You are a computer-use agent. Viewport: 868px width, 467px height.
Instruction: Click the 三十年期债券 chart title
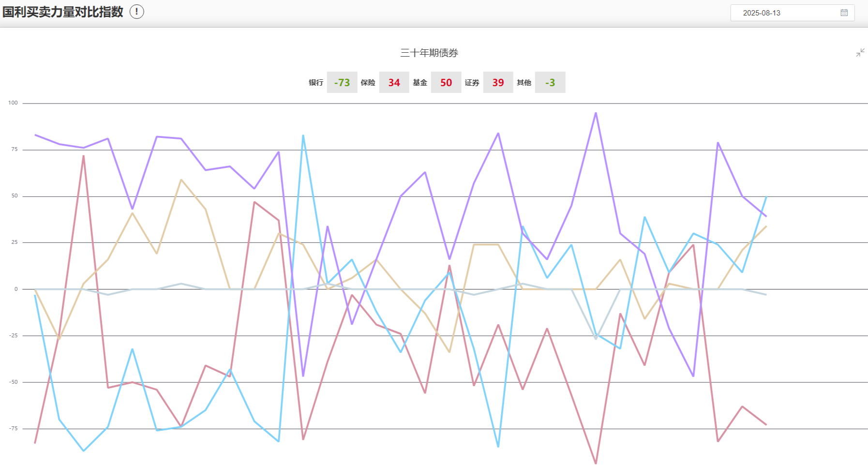point(429,53)
